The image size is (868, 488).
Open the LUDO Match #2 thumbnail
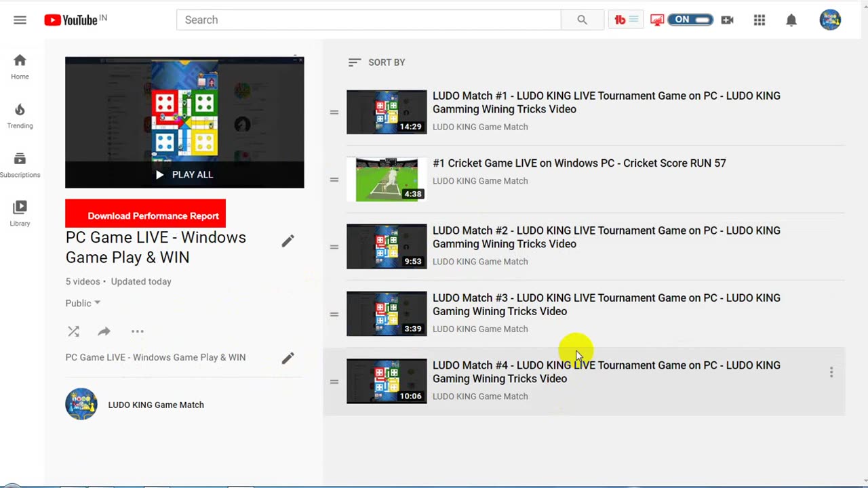387,247
